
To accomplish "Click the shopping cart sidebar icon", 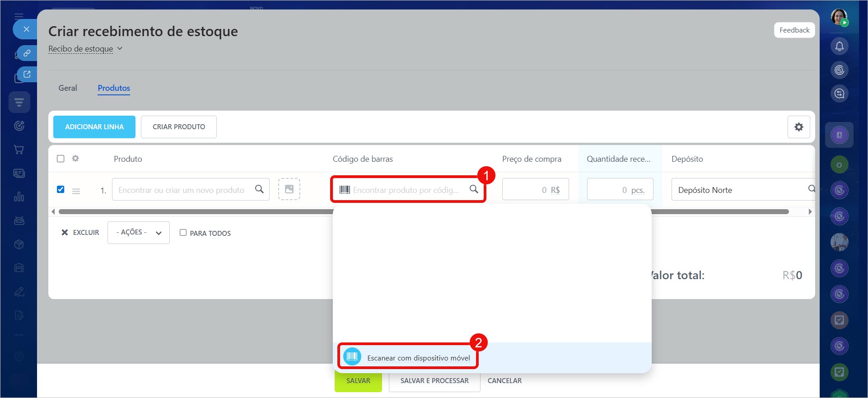I will (x=19, y=150).
